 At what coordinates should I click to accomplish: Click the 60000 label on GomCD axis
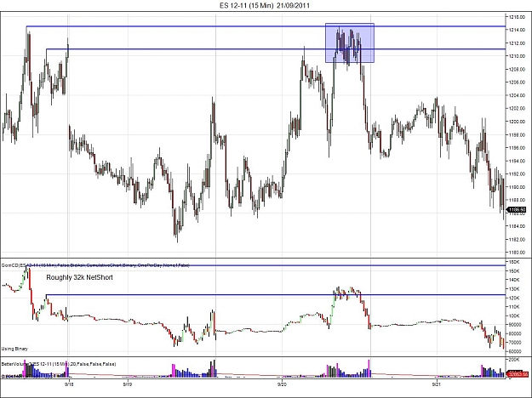click(515, 351)
